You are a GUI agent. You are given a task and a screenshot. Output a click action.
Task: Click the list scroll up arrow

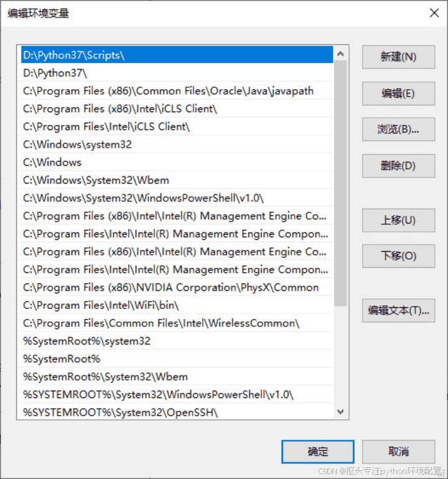340,54
